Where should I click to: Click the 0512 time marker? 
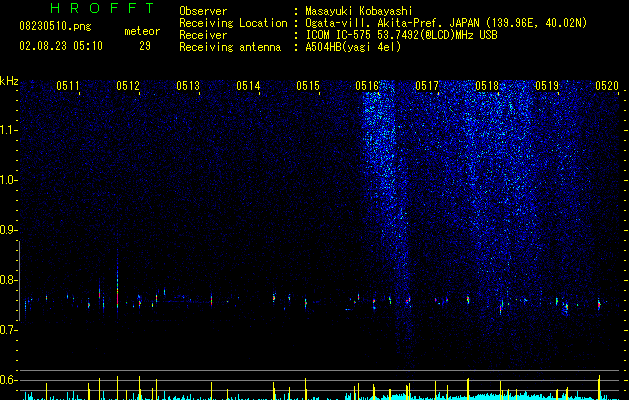(x=128, y=85)
